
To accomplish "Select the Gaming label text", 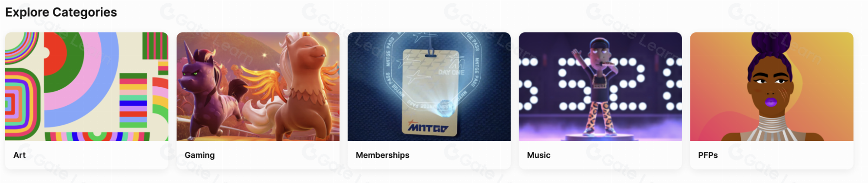I will 200,155.
